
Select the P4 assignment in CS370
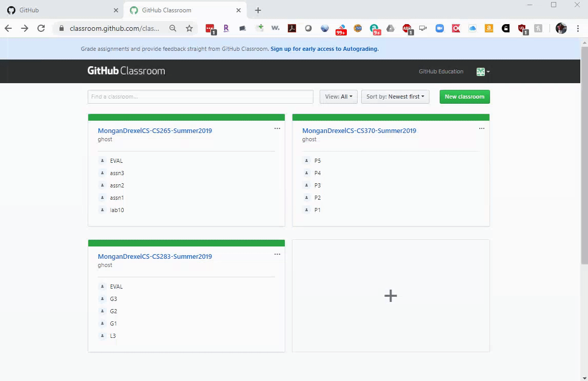318,173
